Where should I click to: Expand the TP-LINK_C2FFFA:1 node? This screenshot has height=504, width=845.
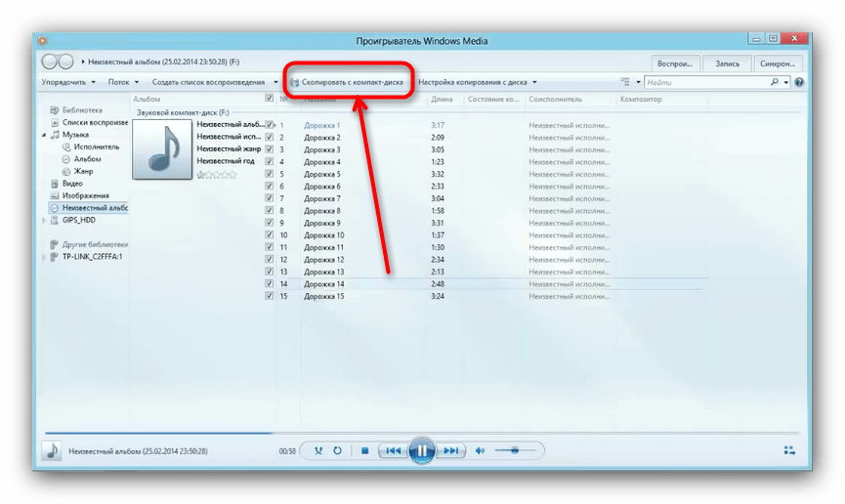click(x=44, y=257)
